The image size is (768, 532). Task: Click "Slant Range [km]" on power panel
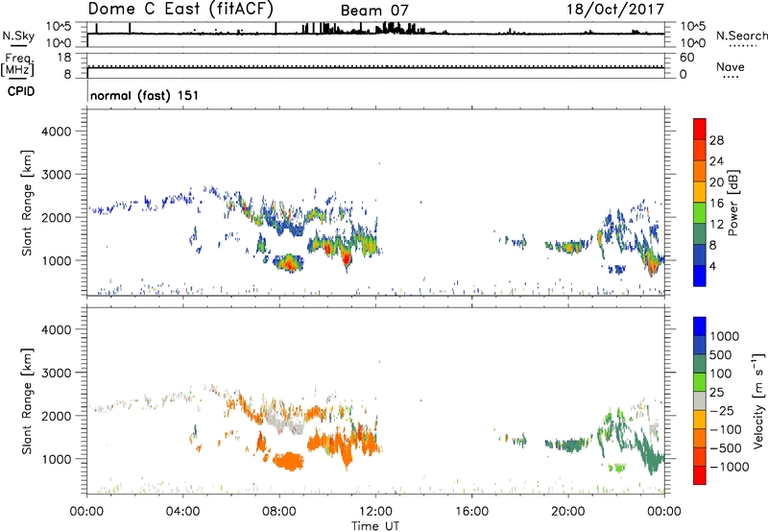click(27, 203)
